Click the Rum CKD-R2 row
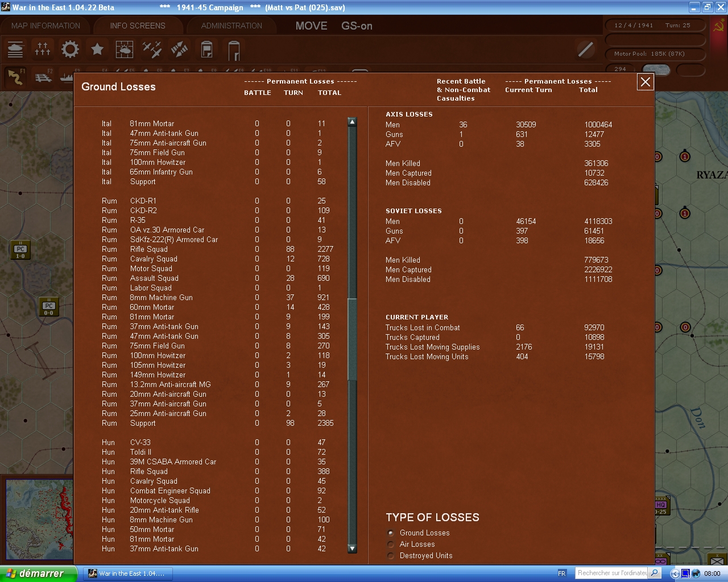Screen dimensions: 728x582 218,211
